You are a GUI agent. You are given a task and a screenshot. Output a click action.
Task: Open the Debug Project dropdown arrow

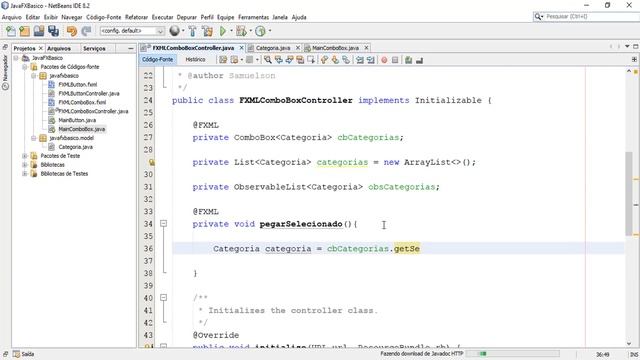[x=250, y=31]
